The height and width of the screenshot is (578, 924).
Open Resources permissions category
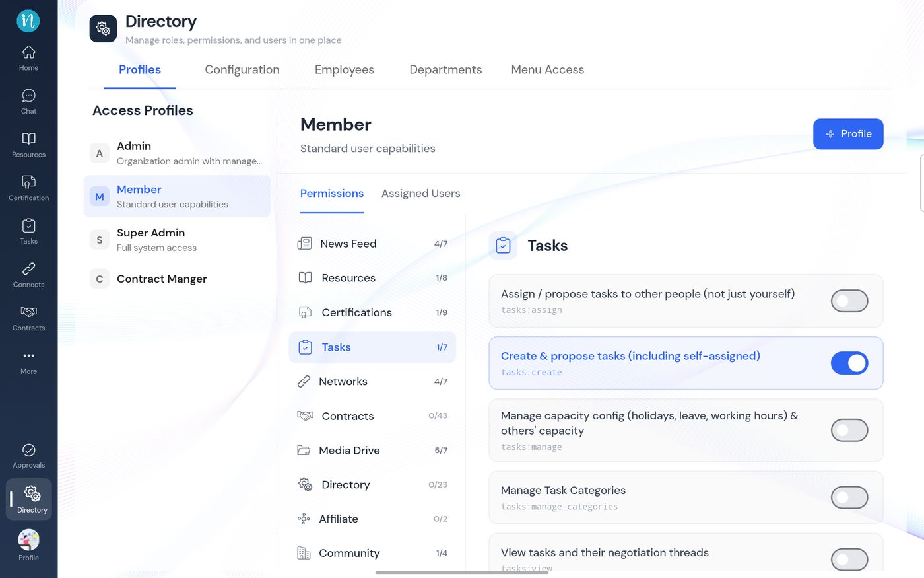tap(372, 278)
